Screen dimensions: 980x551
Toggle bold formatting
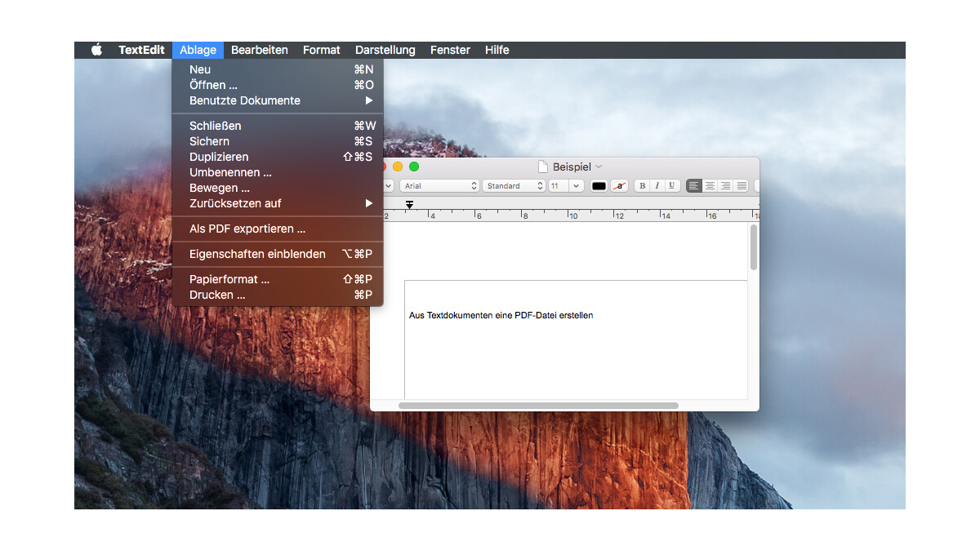coord(642,186)
